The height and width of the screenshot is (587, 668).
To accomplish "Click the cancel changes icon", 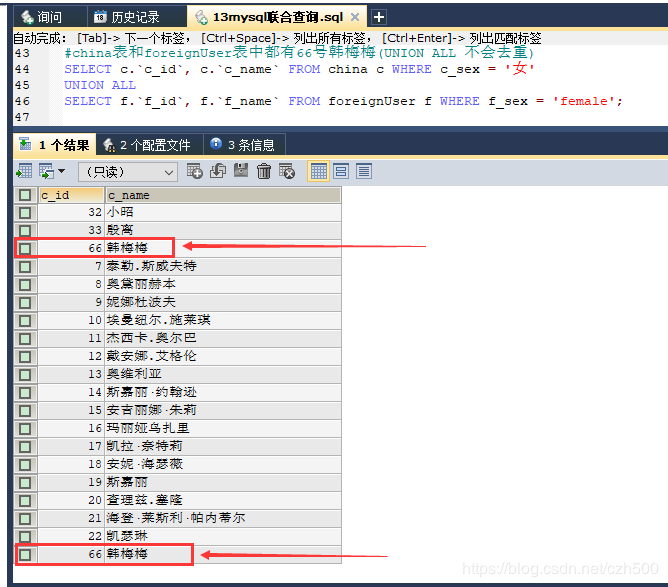I will click(x=287, y=171).
